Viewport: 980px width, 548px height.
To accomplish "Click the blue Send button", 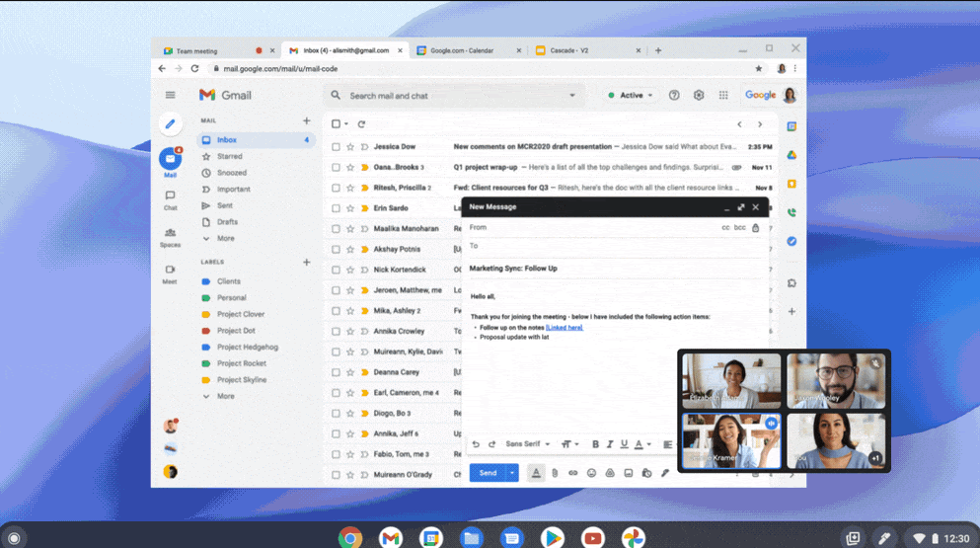I will click(488, 473).
